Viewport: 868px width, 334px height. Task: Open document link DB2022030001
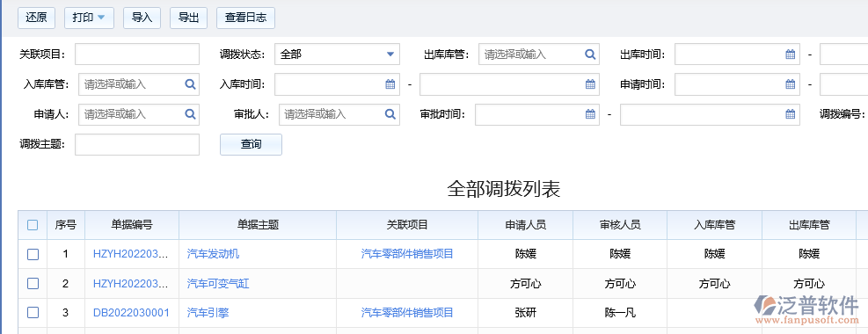pos(131,313)
